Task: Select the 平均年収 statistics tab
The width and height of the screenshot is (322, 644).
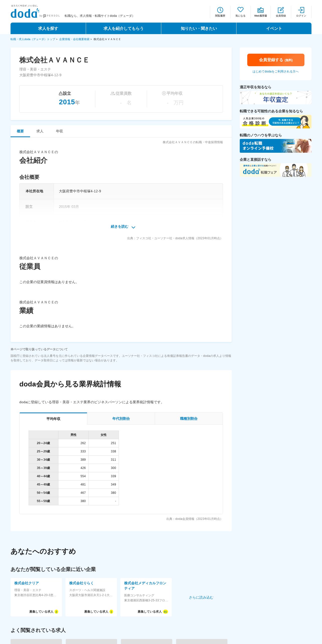Action: [x=53, y=419]
